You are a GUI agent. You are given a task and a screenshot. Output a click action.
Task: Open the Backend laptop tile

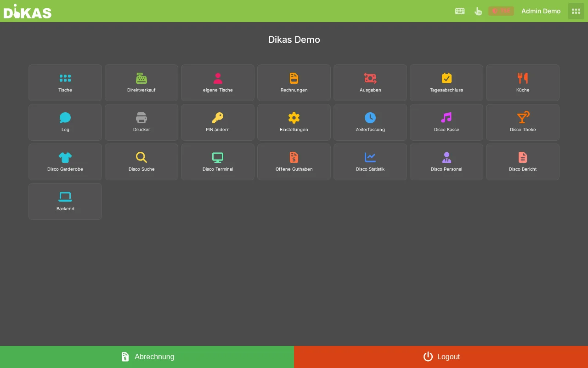tap(65, 201)
